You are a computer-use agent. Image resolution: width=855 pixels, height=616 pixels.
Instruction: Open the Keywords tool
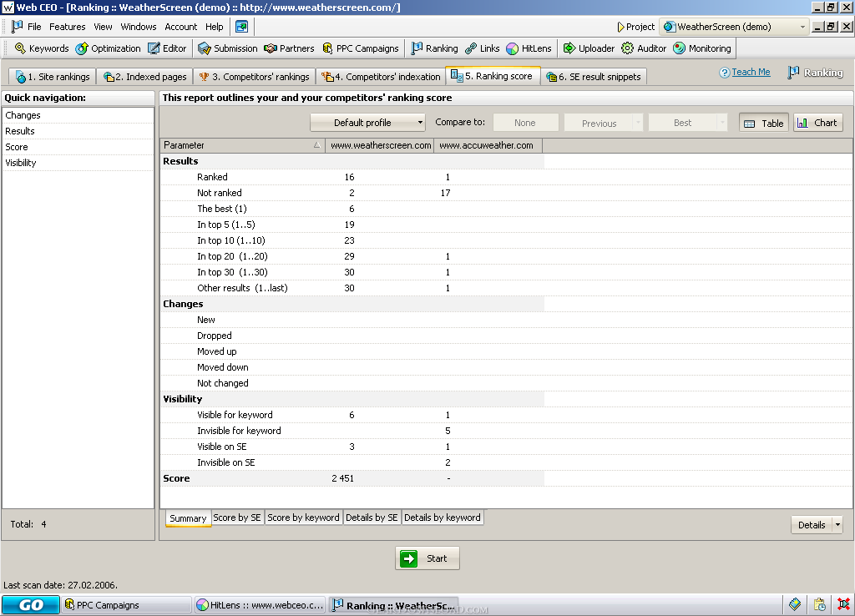pyautogui.click(x=42, y=48)
